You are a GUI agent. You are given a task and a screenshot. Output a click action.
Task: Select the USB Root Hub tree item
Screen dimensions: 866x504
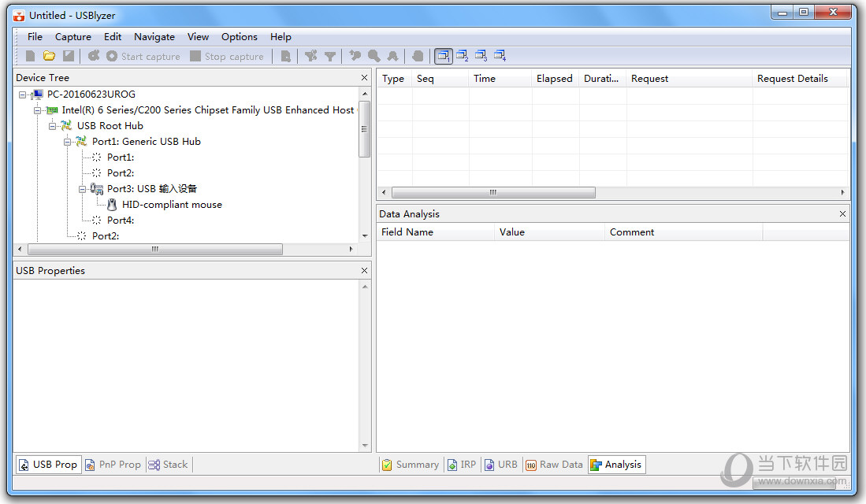(110, 126)
